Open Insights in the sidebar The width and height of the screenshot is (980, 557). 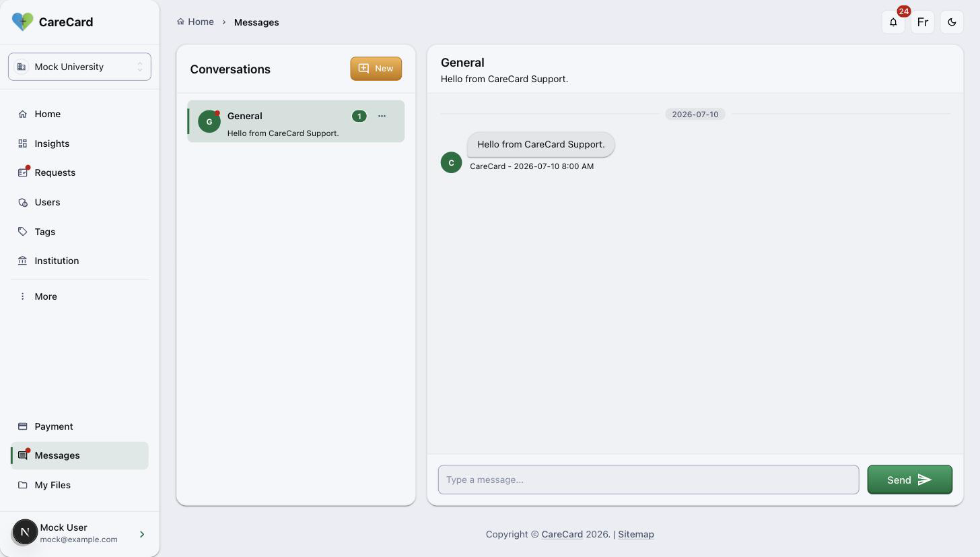click(x=79, y=143)
